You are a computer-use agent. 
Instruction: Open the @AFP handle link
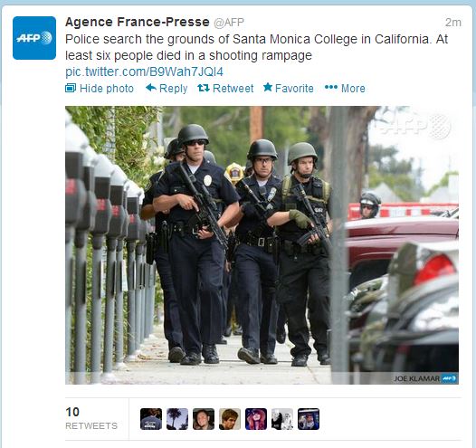point(229,23)
